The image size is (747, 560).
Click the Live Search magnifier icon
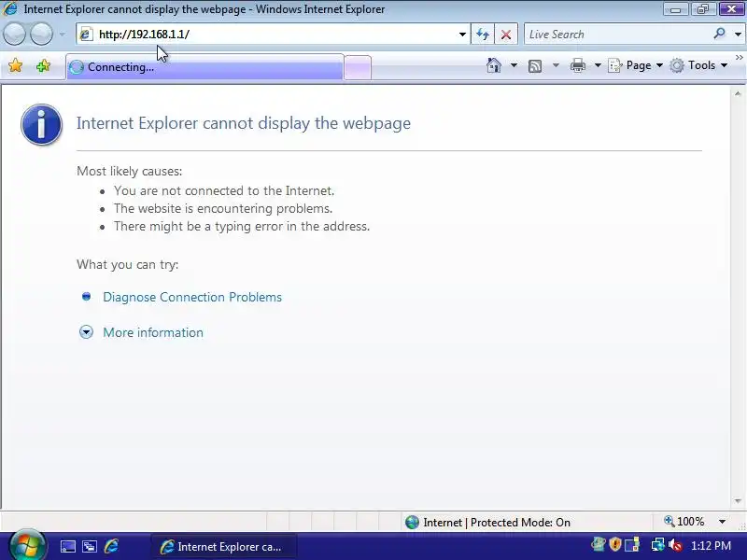[x=719, y=34]
